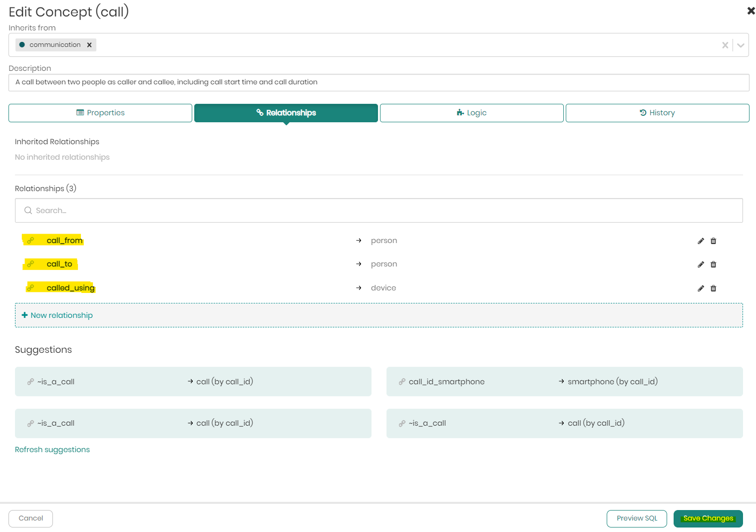Edit the called_using relationship
Image resolution: width=756 pixels, height=532 pixels.
click(701, 288)
